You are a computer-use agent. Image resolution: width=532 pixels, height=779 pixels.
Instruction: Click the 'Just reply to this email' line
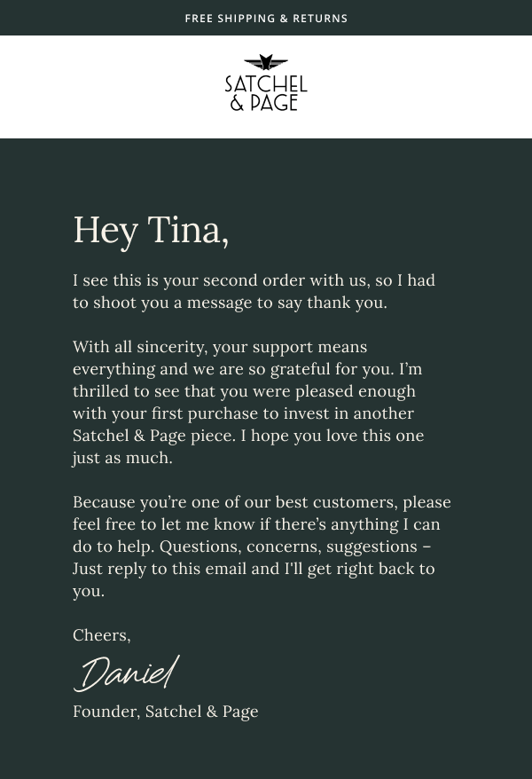(x=254, y=569)
